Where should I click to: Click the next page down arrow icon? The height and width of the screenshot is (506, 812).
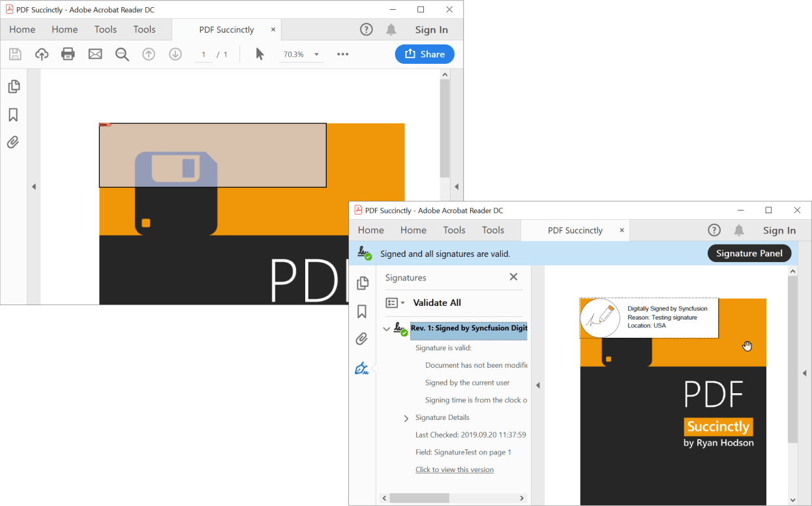(x=175, y=54)
